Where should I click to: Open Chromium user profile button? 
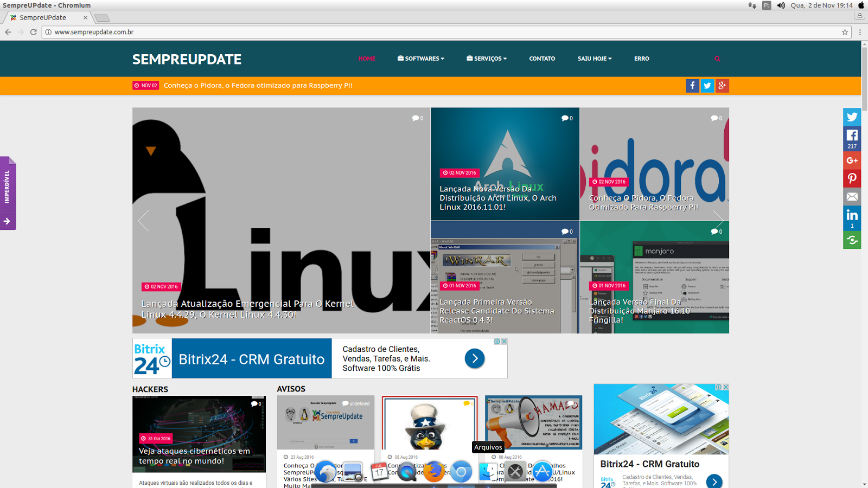[859, 16]
